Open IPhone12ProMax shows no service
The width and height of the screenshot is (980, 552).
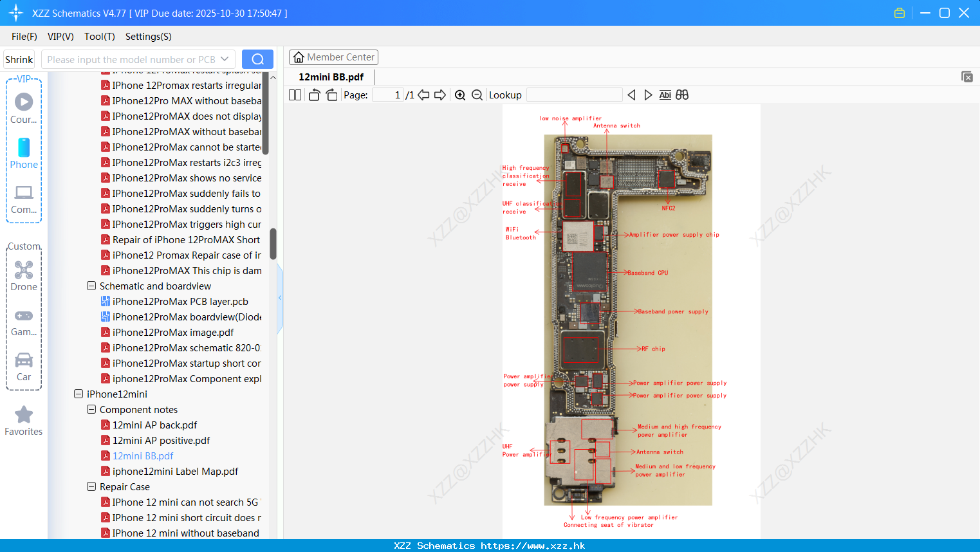pyautogui.click(x=187, y=178)
